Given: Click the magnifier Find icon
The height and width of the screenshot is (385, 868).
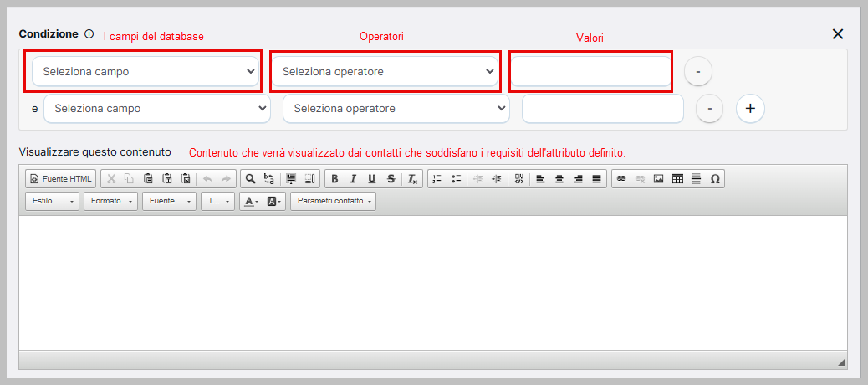Looking at the screenshot, I should [x=250, y=179].
